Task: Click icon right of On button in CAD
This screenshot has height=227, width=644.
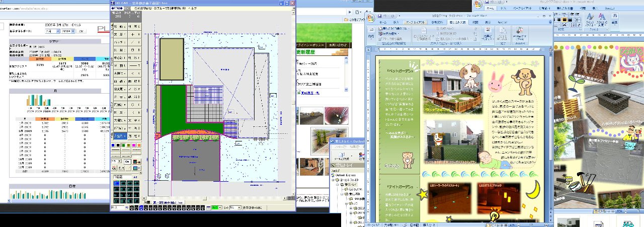Action: (136, 162)
